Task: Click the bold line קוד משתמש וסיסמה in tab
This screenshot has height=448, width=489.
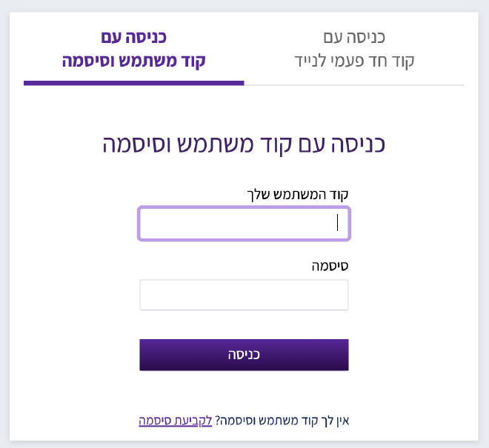Action: click(134, 61)
